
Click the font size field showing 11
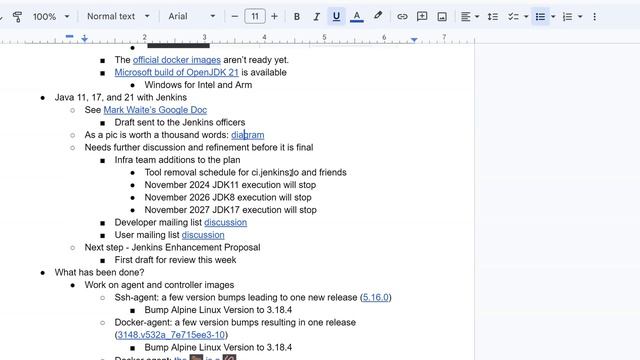pos(255,17)
